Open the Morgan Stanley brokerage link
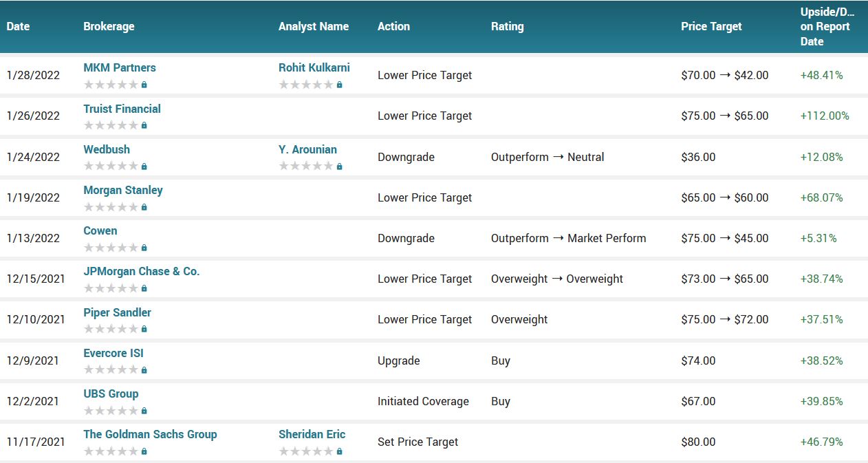This screenshot has height=463, width=868. click(x=123, y=190)
